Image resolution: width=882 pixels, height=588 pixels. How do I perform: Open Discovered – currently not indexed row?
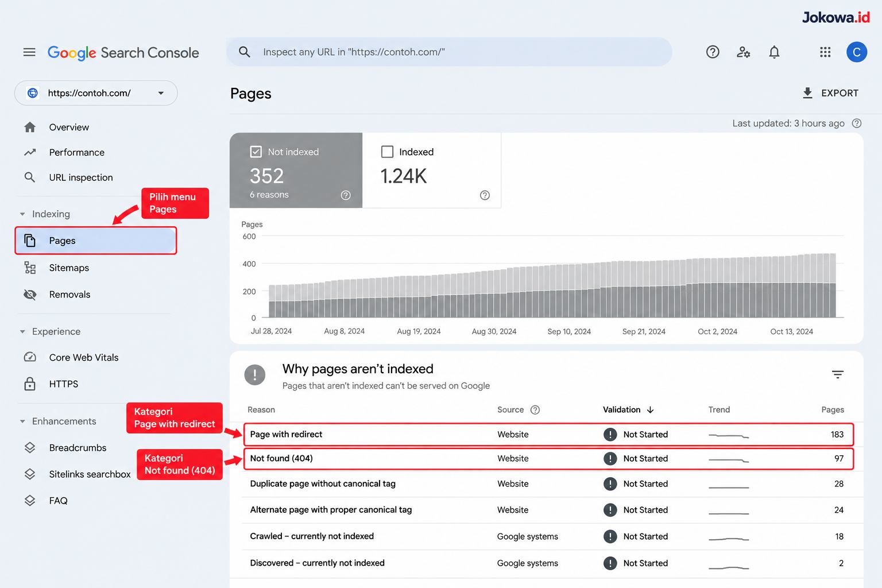click(552, 563)
